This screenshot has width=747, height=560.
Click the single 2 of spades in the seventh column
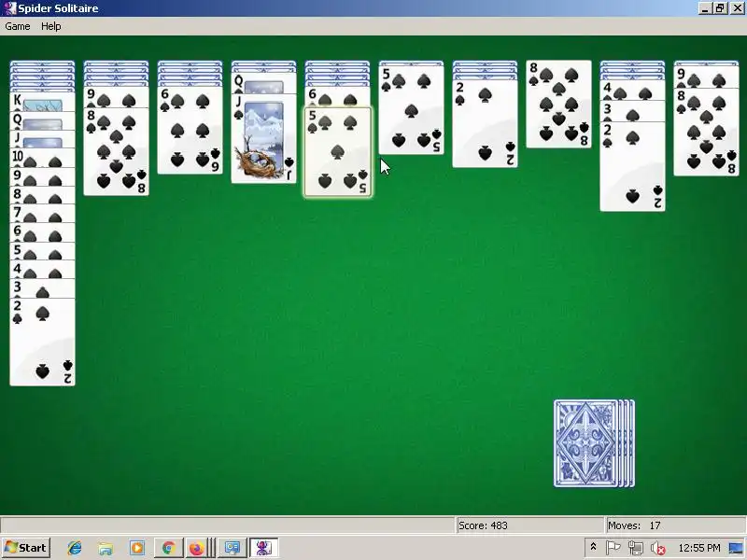pos(485,123)
